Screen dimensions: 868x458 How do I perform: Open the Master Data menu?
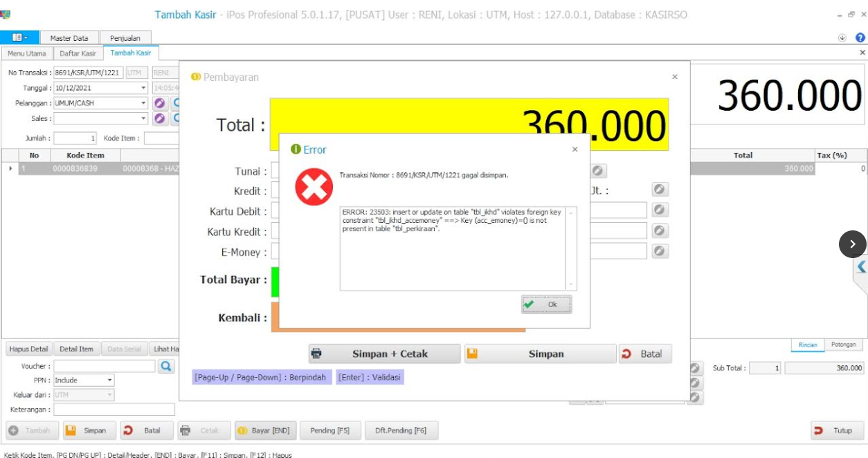coord(69,38)
